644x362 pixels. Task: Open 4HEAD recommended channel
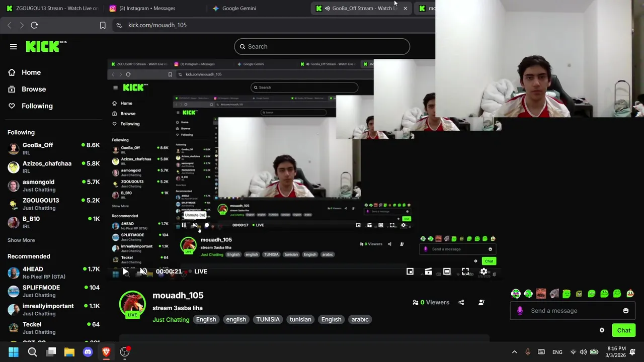[53, 273]
